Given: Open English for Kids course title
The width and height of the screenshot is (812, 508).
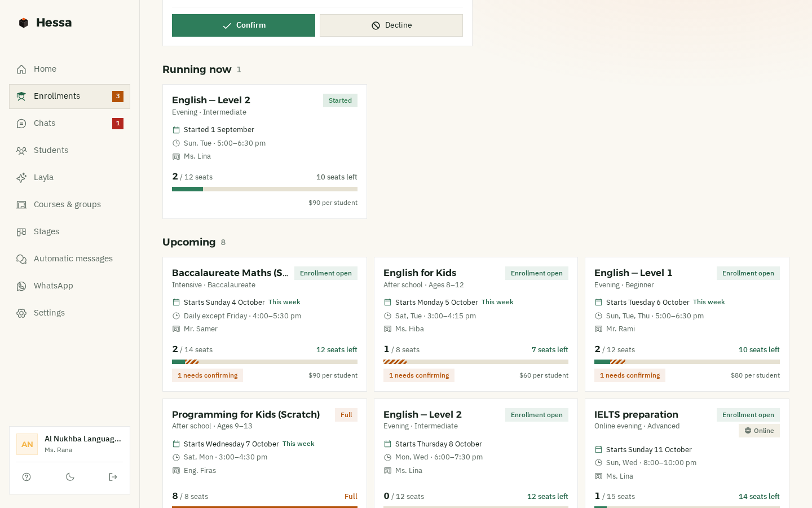Looking at the screenshot, I should point(420,273).
